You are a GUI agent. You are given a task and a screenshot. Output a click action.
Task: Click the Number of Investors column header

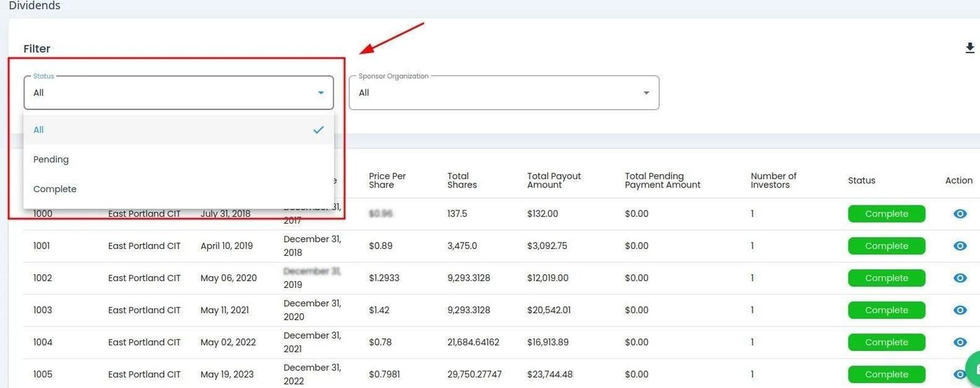point(773,180)
